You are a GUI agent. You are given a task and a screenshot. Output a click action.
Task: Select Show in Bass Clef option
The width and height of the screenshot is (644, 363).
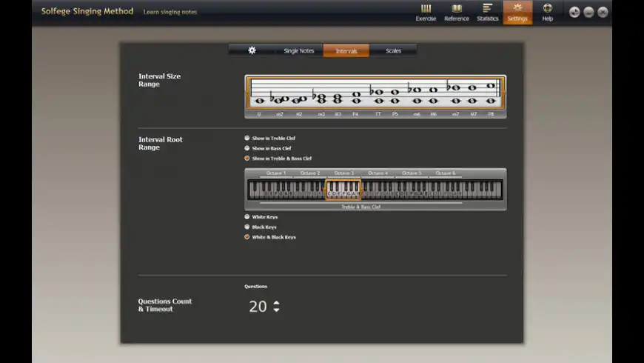[247, 148]
